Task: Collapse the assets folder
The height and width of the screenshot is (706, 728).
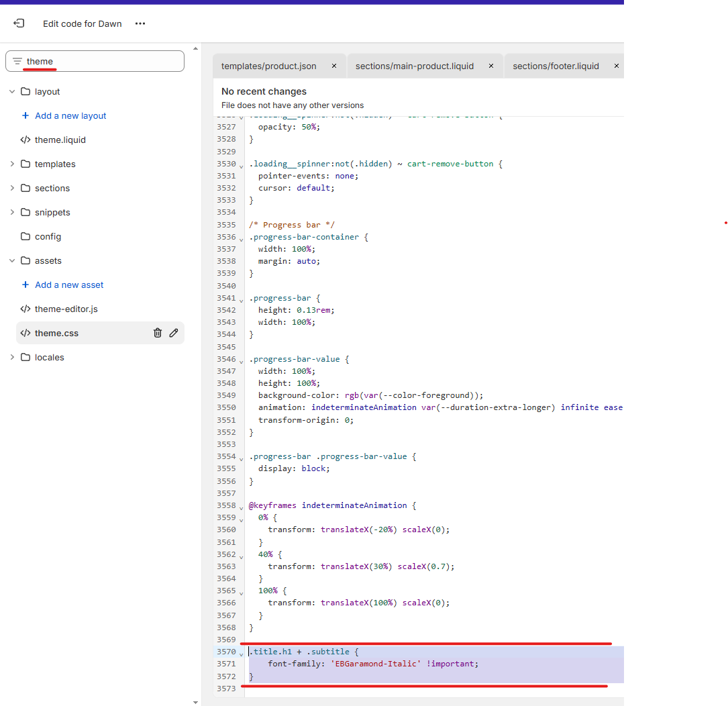Action: point(12,260)
